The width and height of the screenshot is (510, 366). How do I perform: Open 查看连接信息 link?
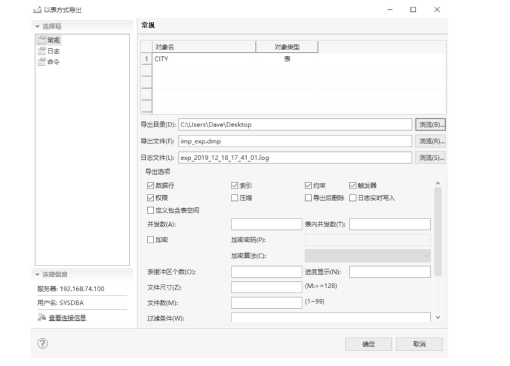tap(68, 318)
